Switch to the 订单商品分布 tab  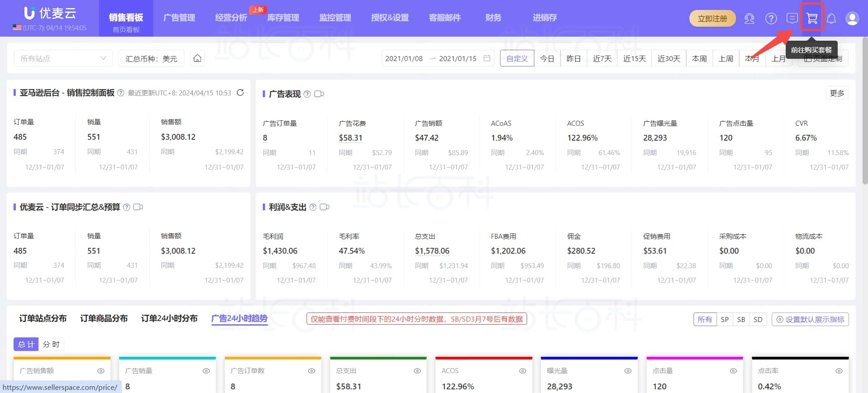(x=104, y=319)
